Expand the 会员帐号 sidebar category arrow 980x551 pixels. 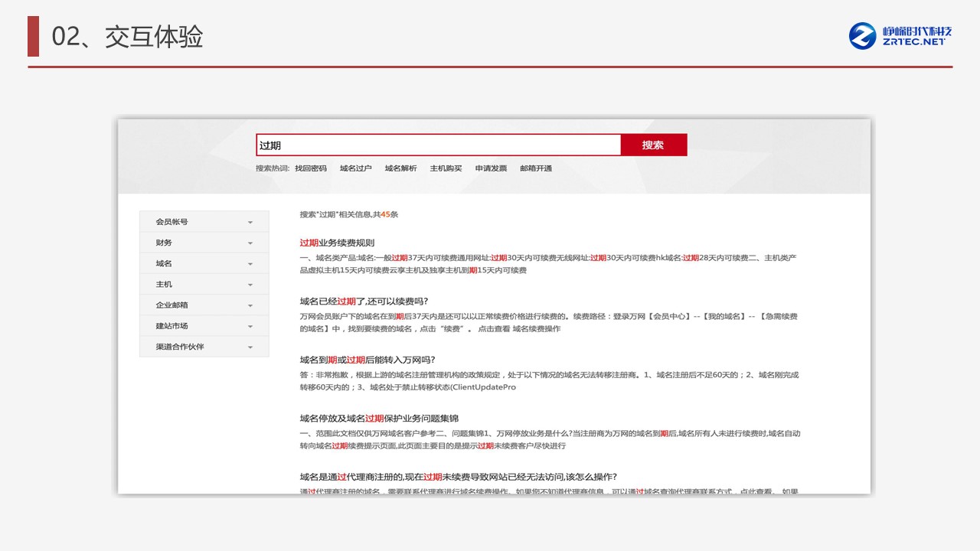250,223
